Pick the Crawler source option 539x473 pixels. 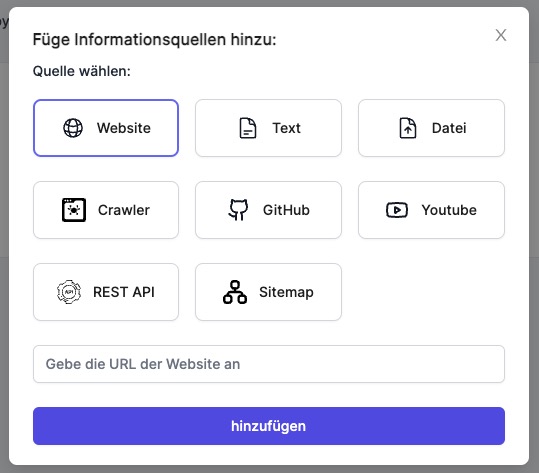point(106,210)
